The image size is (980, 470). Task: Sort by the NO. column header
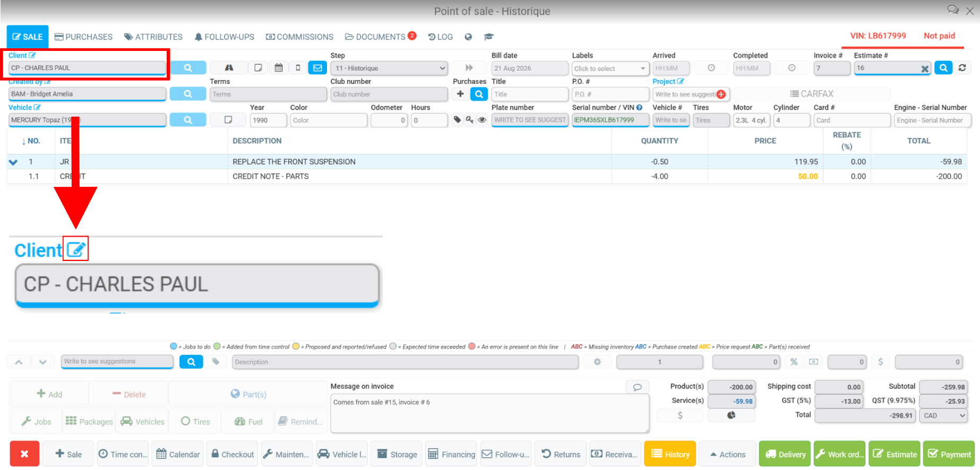click(x=31, y=141)
